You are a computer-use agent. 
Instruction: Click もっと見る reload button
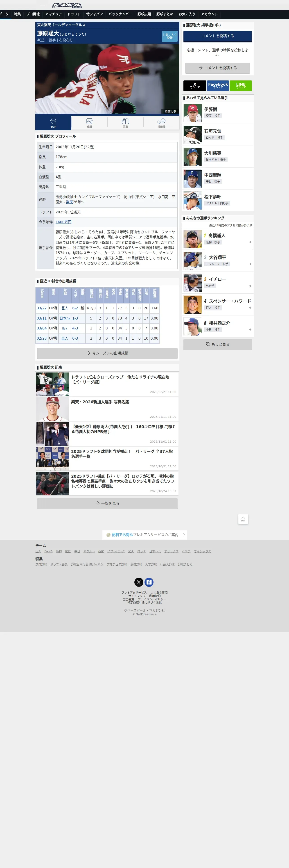point(218,344)
